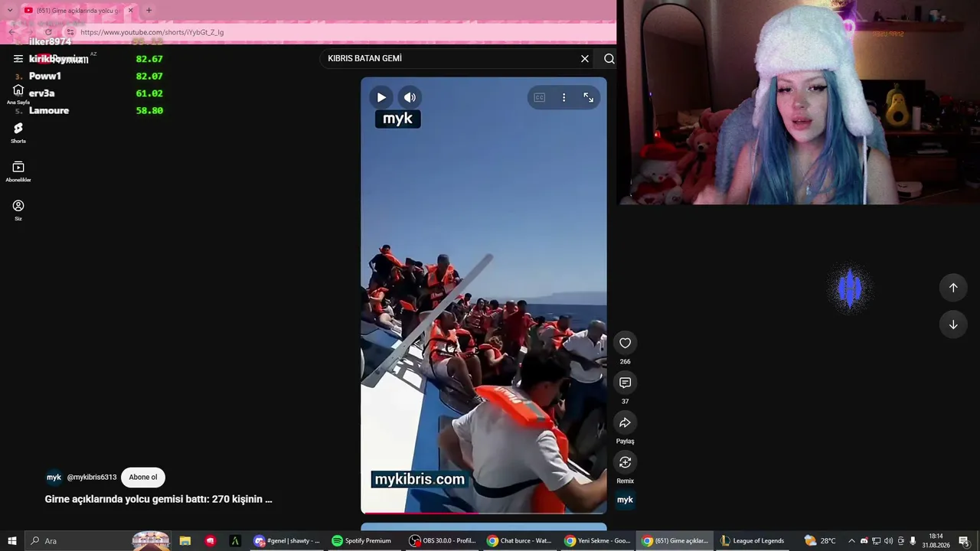Go to previous Short with up arrow

point(953,288)
